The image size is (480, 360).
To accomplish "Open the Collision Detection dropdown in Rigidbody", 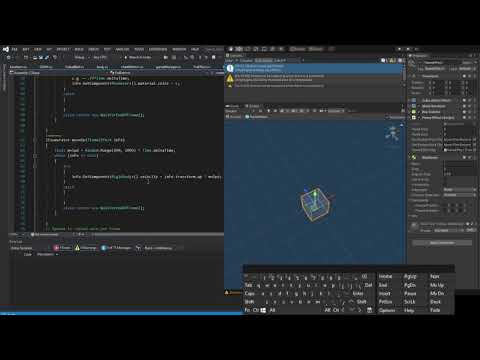I will click(460, 195).
